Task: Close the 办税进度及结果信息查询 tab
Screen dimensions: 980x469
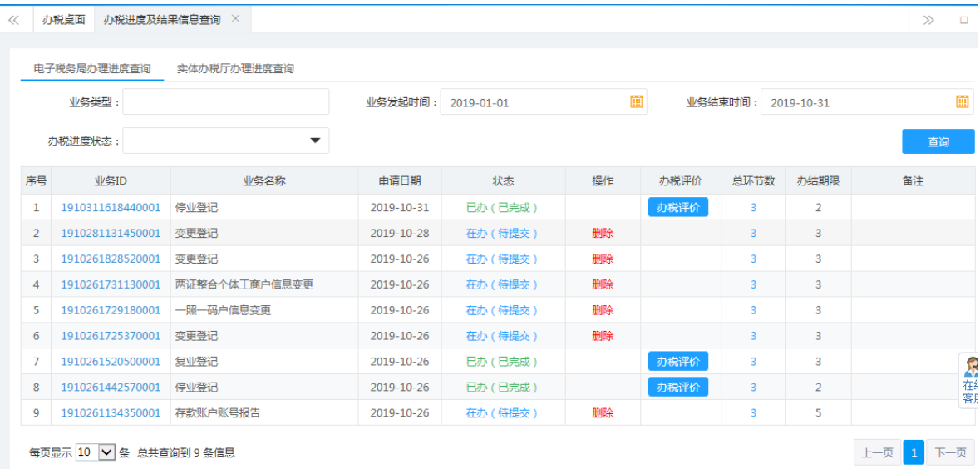Action: click(x=235, y=19)
